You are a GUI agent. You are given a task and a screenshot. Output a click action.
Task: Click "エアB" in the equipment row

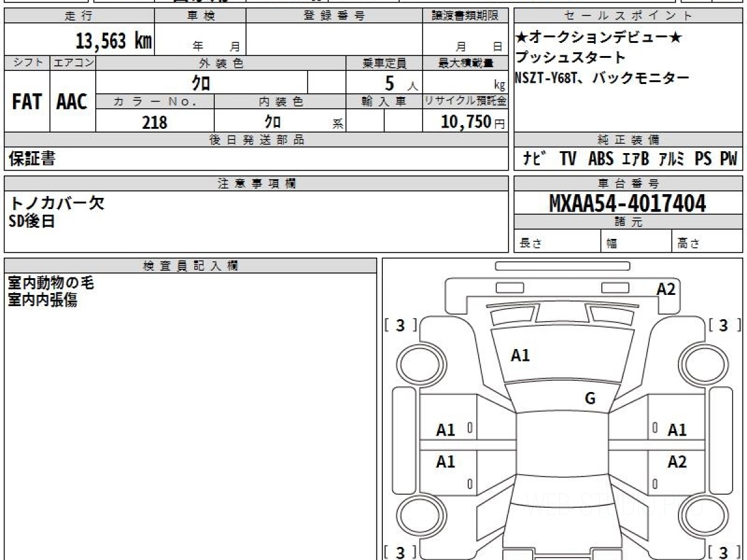(x=636, y=159)
